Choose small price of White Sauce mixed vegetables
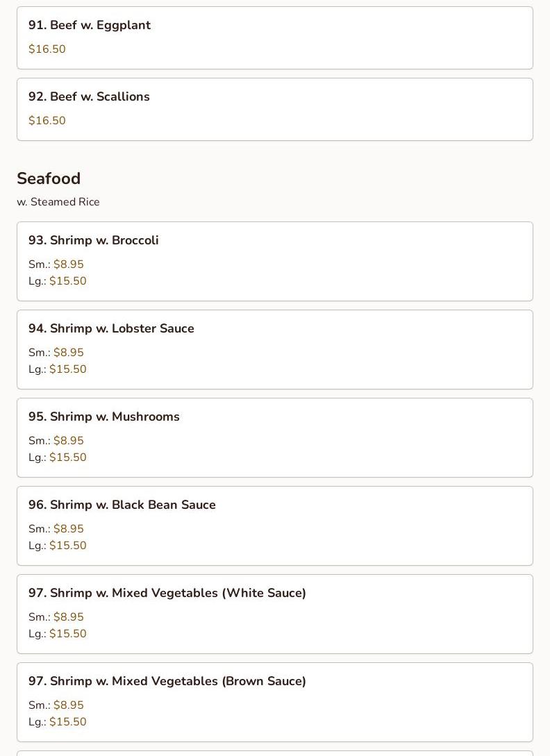The width and height of the screenshot is (550, 756). pyautogui.click(x=68, y=617)
